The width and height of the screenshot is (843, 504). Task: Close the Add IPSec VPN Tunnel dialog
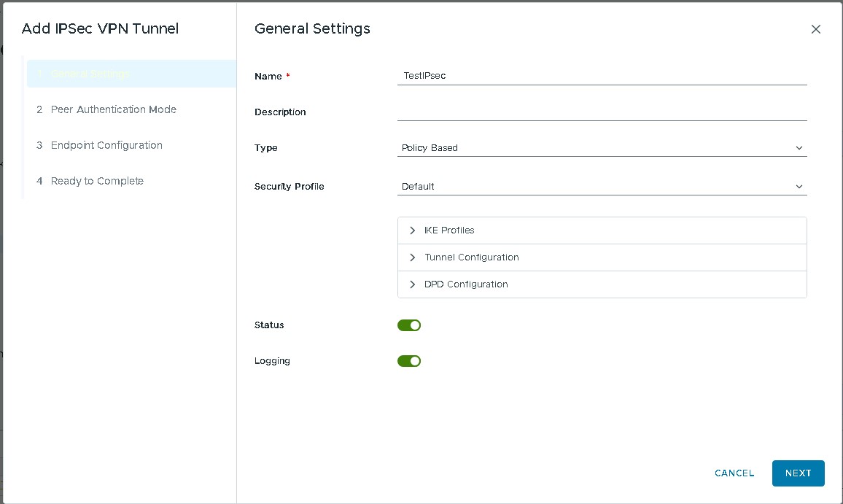point(816,29)
